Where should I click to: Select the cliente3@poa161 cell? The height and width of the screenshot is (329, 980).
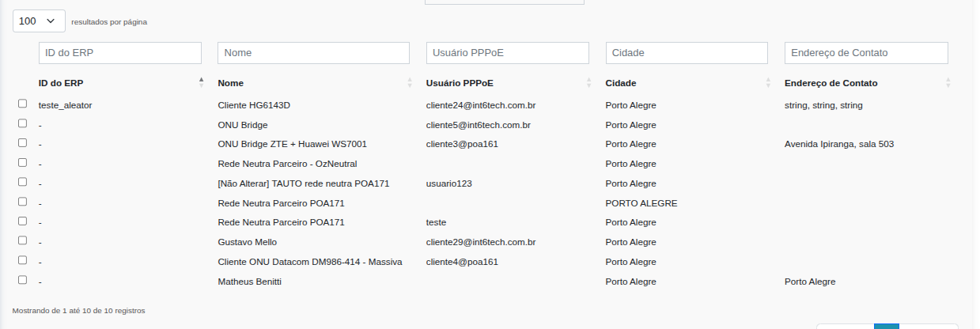(x=462, y=144)
